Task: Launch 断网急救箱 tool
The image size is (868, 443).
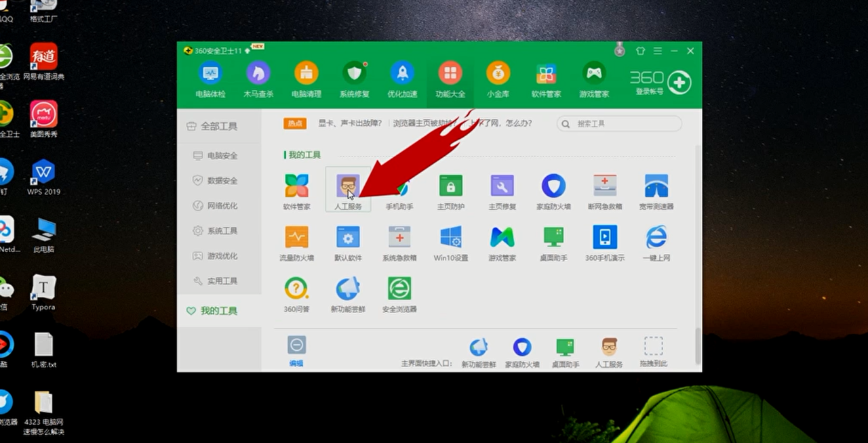Action: point(605,192)
